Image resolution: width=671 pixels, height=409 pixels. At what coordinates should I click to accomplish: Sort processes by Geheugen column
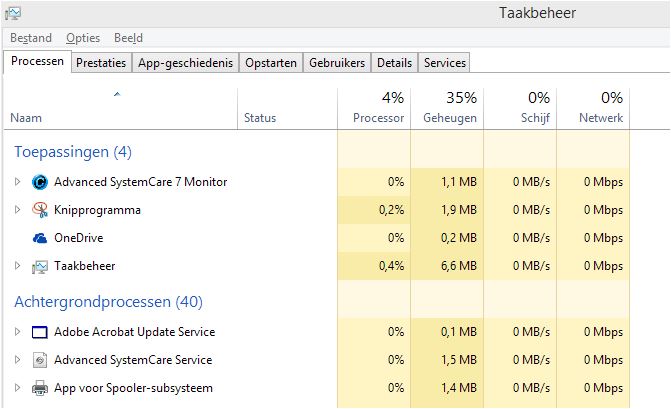tap(447, 108)
